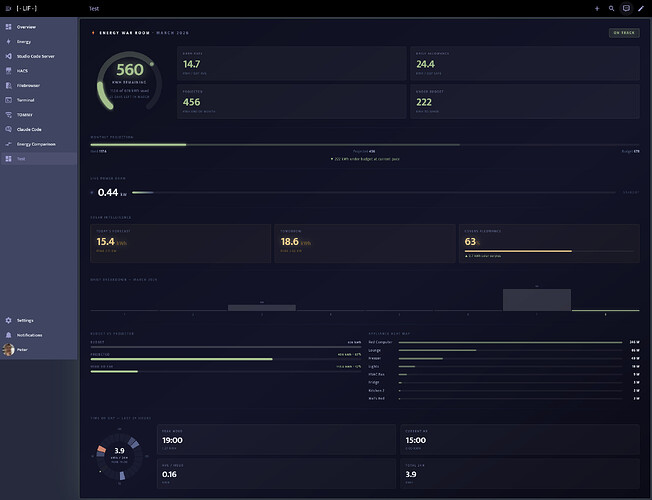Open Settings from the sidebar
Viewport: 652px width, 500px height.
(x=39, y=320)
